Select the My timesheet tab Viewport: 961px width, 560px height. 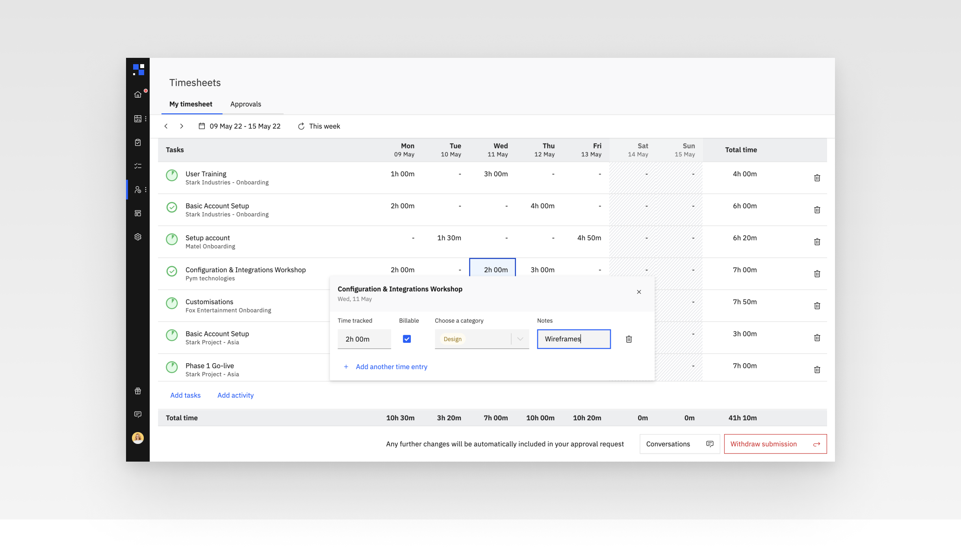click(x=191, y=104)
